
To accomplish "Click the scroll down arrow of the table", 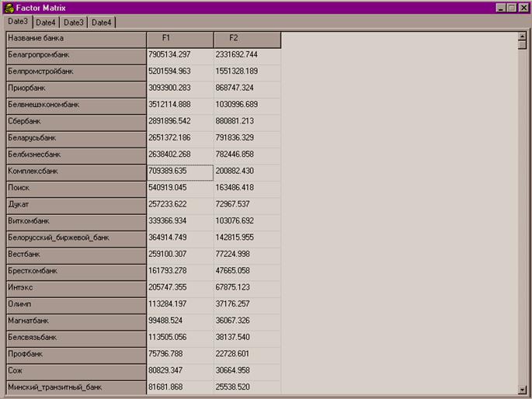I will 522,387.
